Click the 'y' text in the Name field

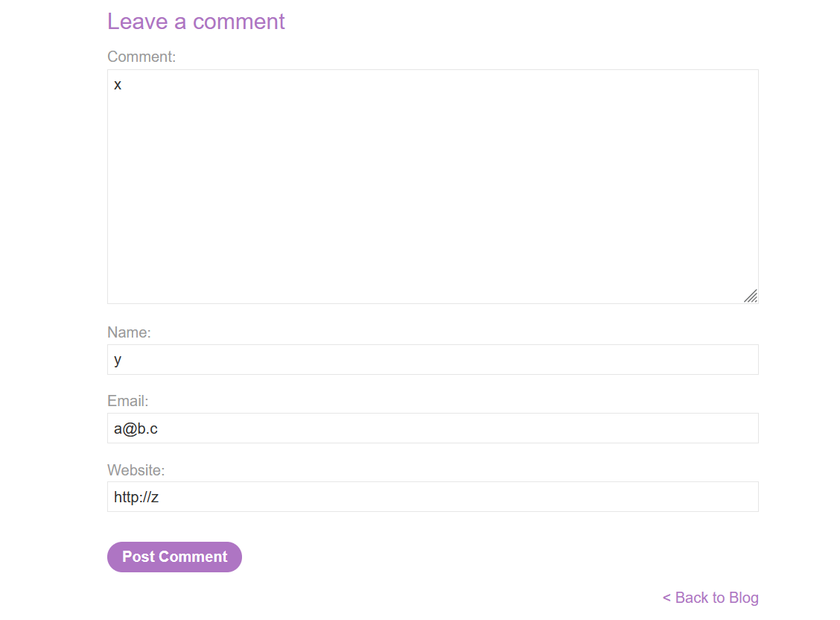coord(118,361)
